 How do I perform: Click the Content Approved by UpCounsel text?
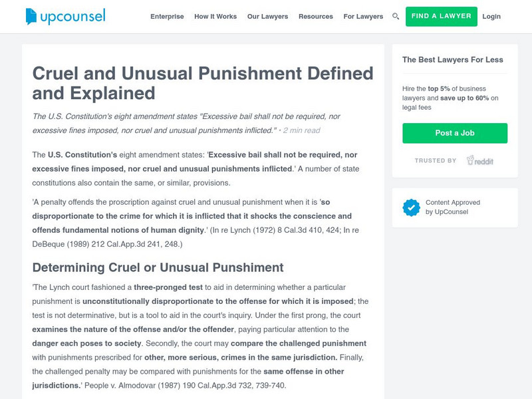pos(446,206)
